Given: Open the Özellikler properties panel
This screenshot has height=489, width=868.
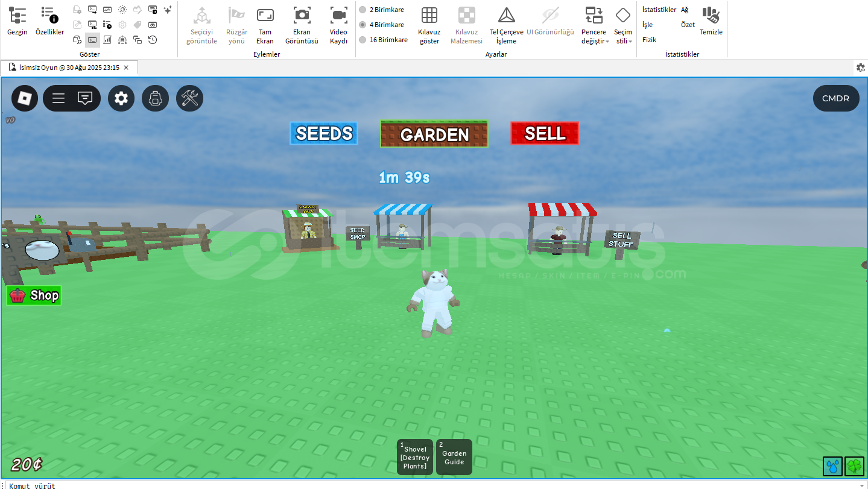Looking at the screenshot, I should point(49,21).
